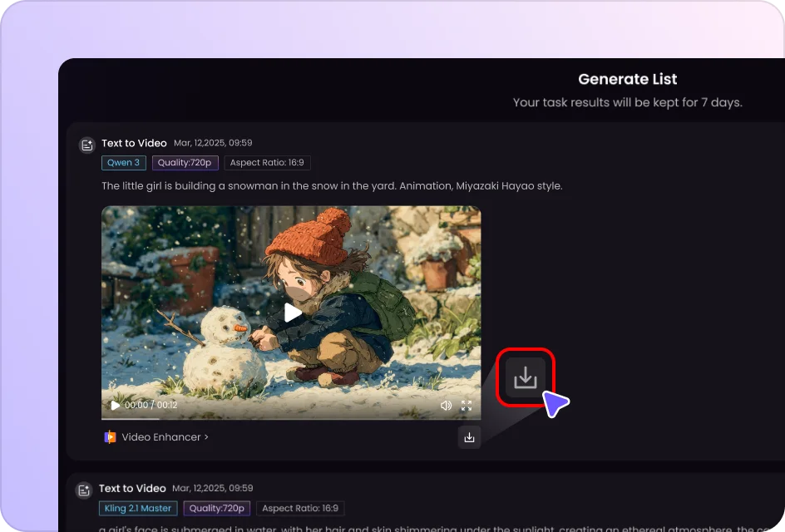Select the Qwen 3 model tag
The image size is (785, 532).
point(124,163)
